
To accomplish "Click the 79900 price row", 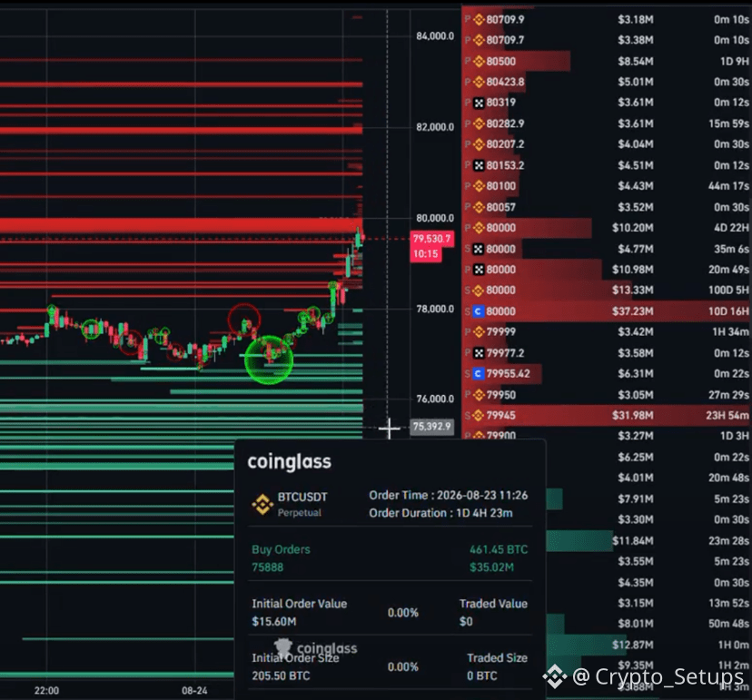I will click(x=501, y=435).
